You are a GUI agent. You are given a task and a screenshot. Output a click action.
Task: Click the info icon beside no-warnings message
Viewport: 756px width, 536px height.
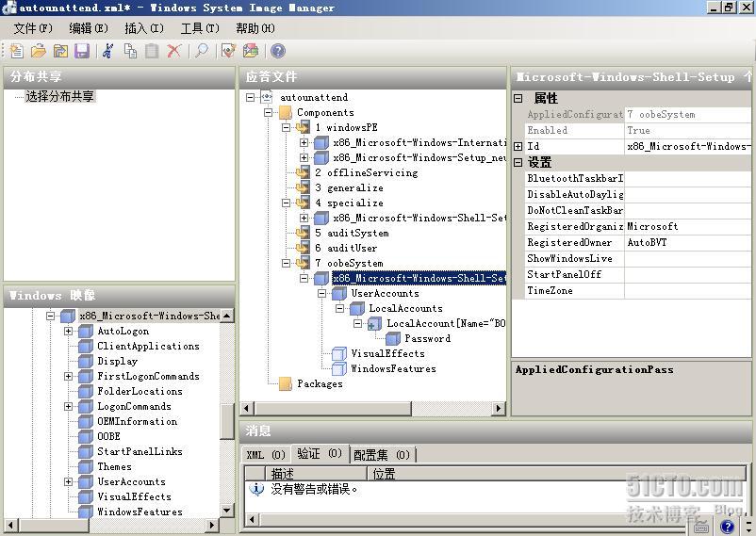point(257,489)
